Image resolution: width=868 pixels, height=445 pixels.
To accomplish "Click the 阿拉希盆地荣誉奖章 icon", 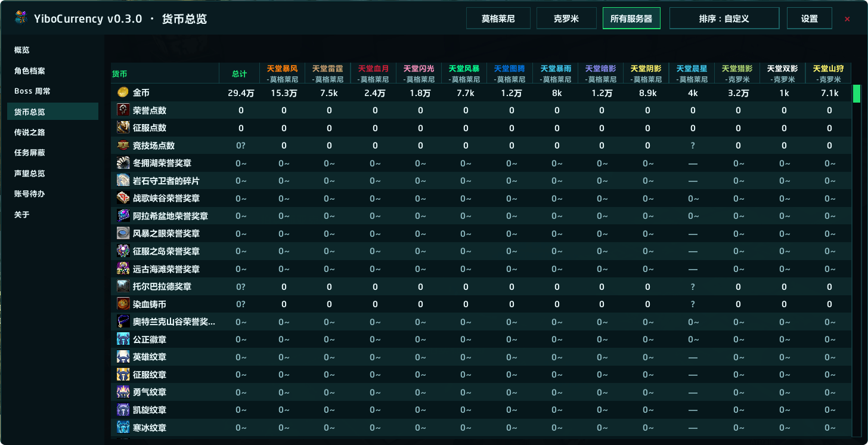I will [123, 215].
